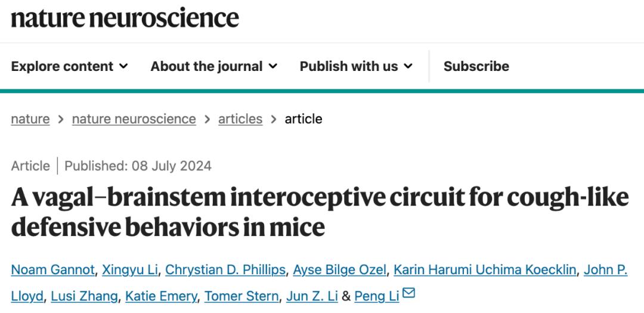Open the About the journal menu
The height and width of the screenshot is (313, 644).
point(213,66)
